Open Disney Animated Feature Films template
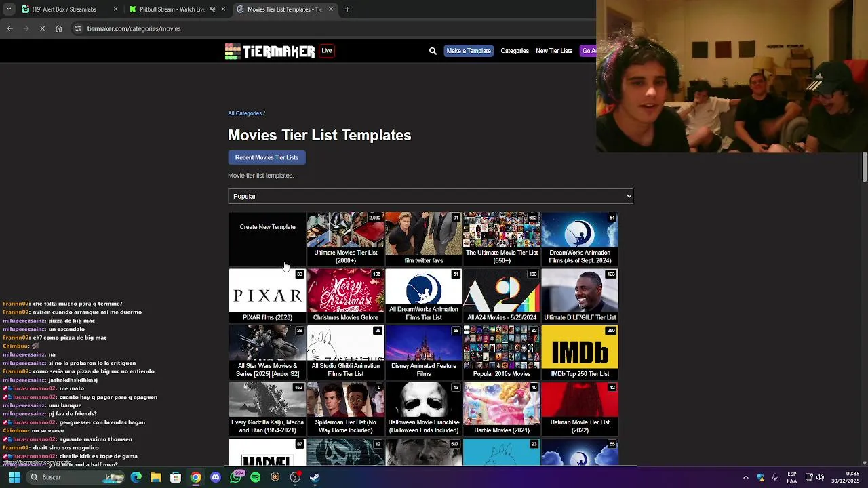Image resolution: width=868 pixels, height=488 pixels. tap(424, 352)
